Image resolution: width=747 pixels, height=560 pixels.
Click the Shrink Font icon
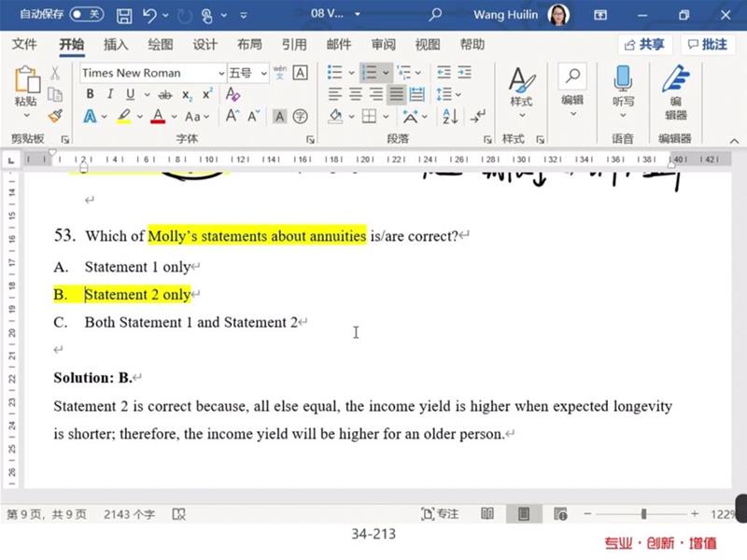(253, 116)
